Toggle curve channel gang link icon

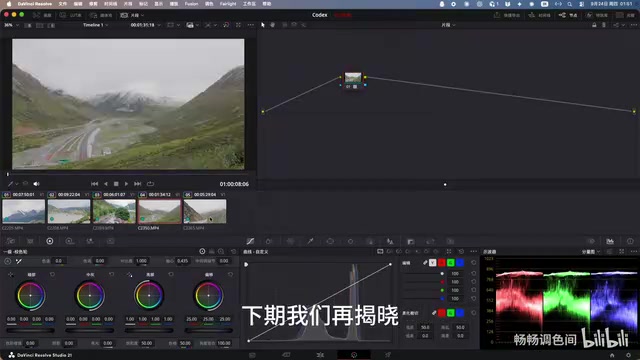click(x=425, y=263)
